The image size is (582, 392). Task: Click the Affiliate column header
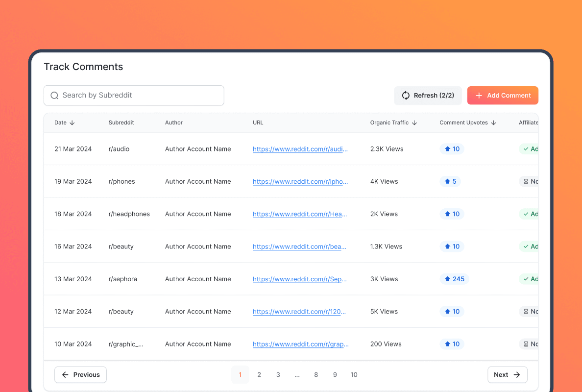click(529, 123)
